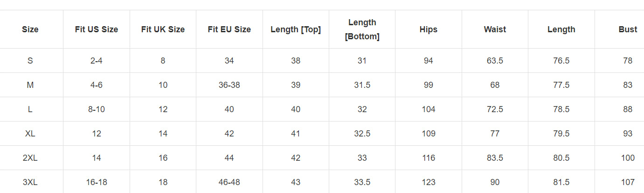Select the 81.5 length value

click(561, 182)
